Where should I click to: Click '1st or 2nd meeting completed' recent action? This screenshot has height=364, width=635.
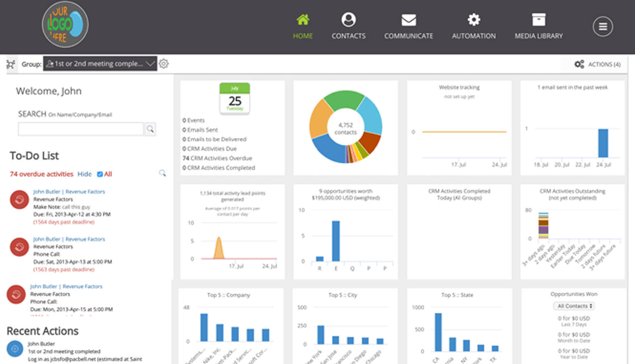64,351
